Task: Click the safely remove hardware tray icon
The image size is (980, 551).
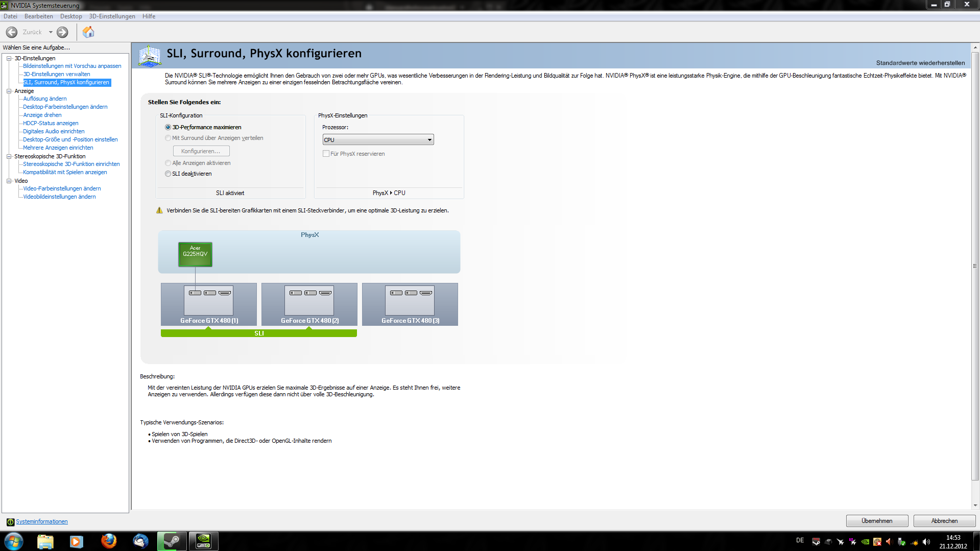Action: 902,542
